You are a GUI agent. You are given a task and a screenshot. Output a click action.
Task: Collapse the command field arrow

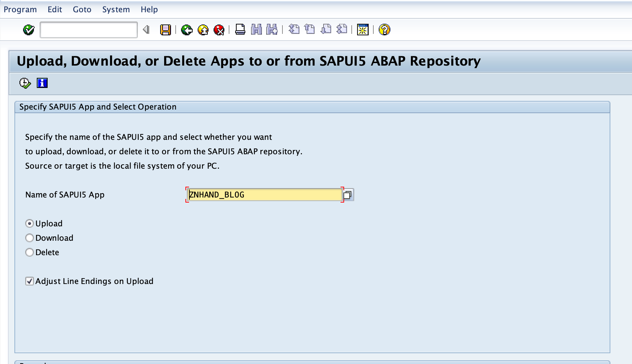pyautogui.click(x=146, y=30)
